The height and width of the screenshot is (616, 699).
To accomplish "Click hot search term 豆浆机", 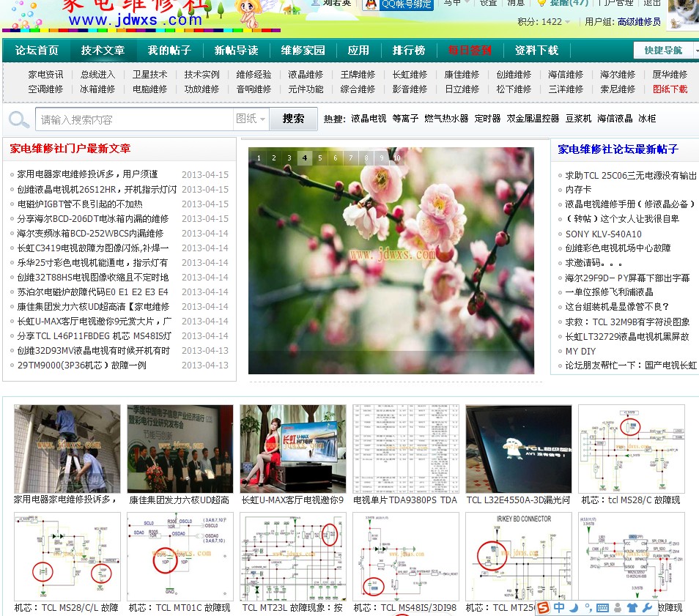I will (x=578, y=119).
